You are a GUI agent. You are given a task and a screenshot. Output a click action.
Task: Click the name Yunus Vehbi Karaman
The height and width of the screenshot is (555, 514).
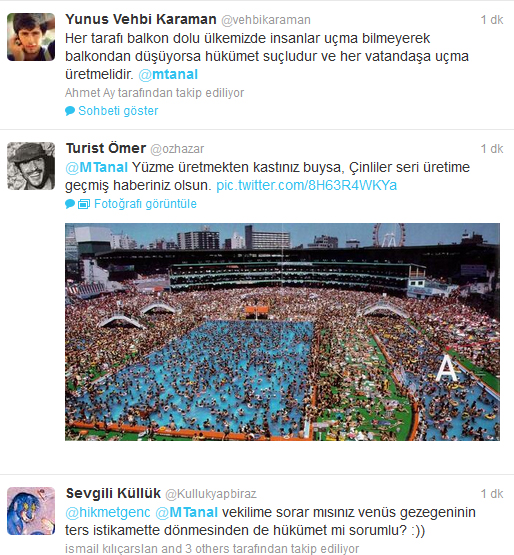pyautogui.click(x=141, y=19)
